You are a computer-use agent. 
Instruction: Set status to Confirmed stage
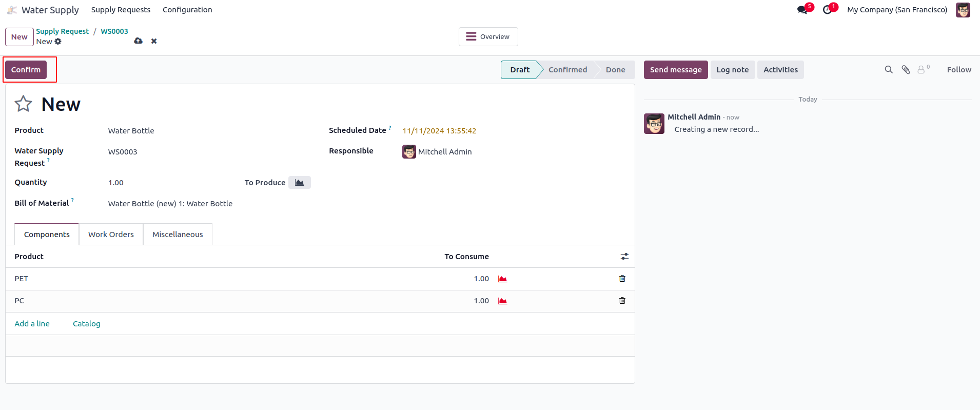point(567,70)
